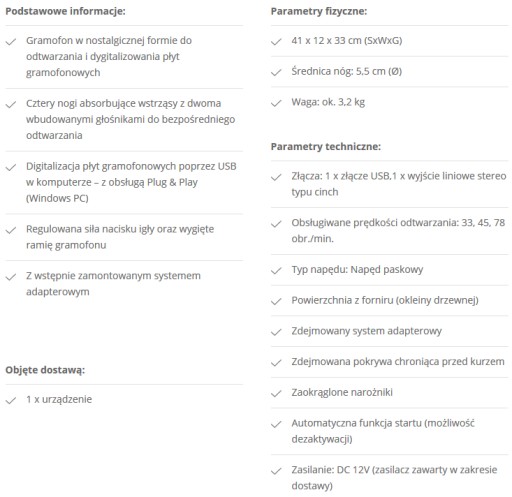The image size is (512, 497).
Task: Click checkmark beside Gramofon w nostalgicznej formie
Action: [11, 42]
